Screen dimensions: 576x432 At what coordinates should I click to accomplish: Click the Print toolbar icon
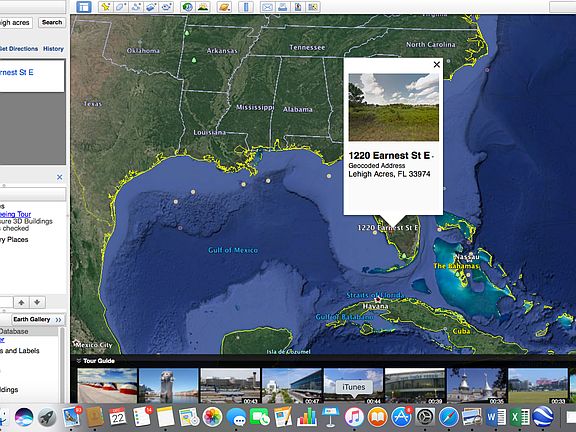tap(282, 7)
